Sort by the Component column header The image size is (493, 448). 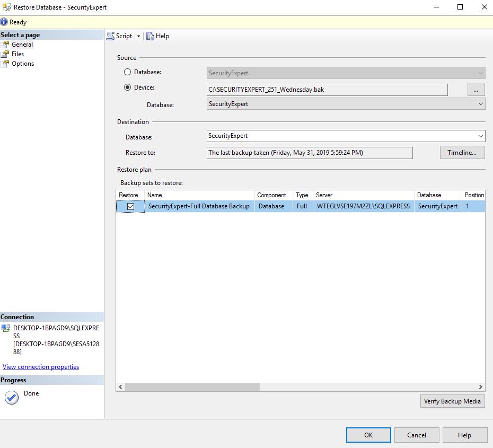274,195
